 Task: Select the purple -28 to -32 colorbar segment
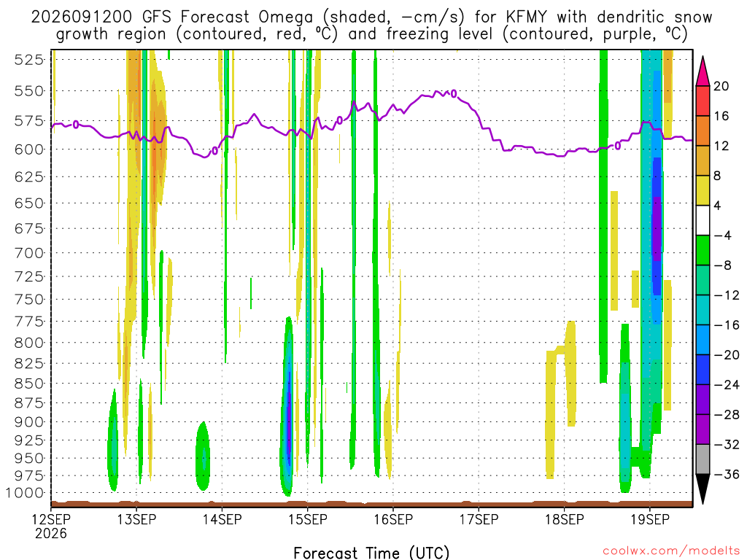click(x=703, y=429)
